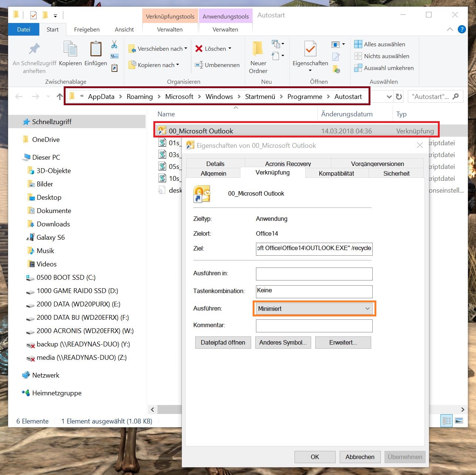This screenshot has height=475, width=476.
Task: Open the recent locations dropdown arrow
Action: tap(48, 97)
